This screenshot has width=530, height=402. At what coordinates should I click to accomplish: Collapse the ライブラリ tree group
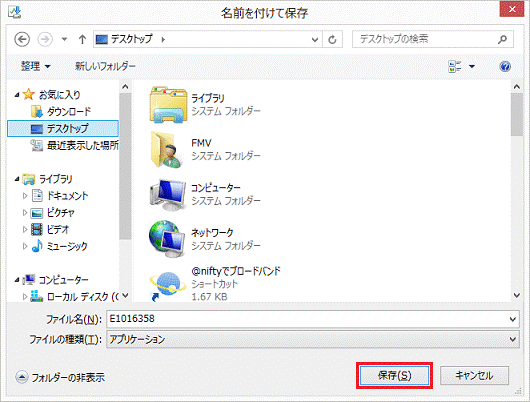coord(17,179)
